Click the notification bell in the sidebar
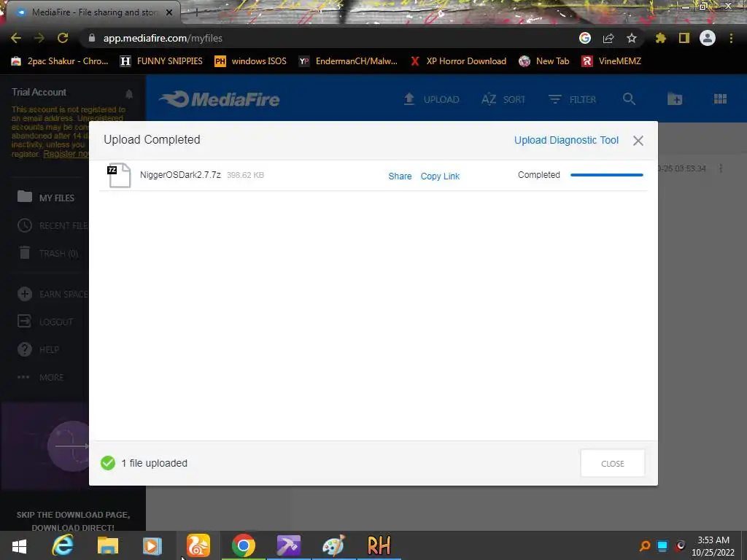Viewport: 747px width, 560px height. pos(129,93)
